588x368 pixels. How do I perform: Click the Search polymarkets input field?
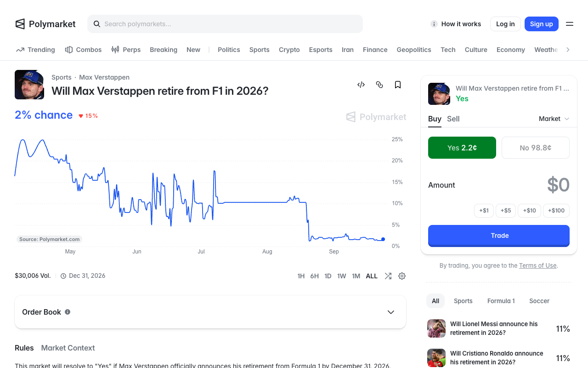coord(225,24)
